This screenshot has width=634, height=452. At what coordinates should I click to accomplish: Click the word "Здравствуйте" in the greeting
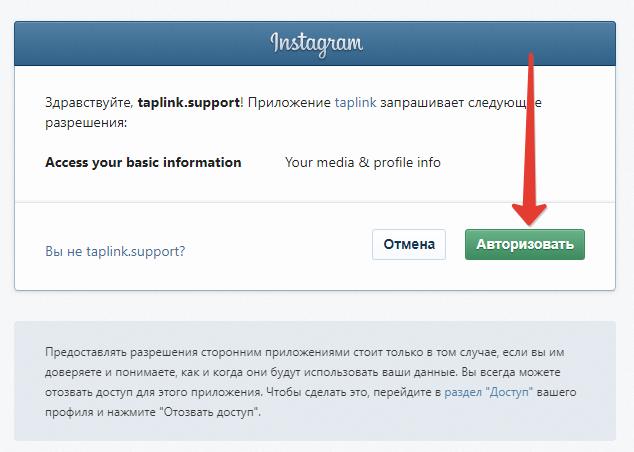pos(89,102)
